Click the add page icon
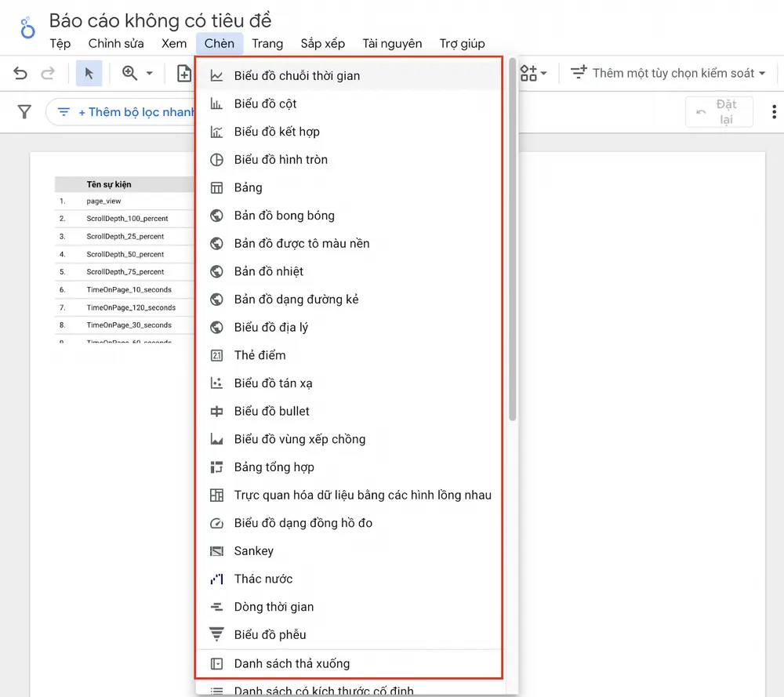 point(184,74)
